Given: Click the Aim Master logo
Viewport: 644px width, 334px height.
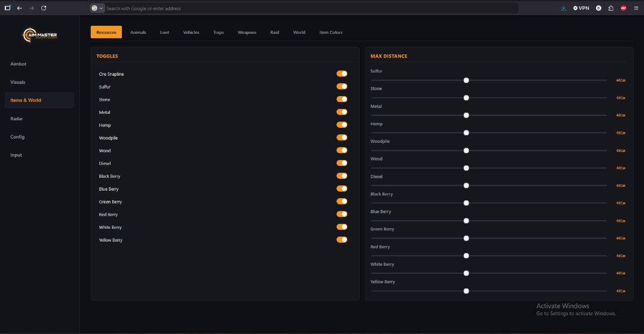Looking at the screenshot, I should [x=40, y=35].
